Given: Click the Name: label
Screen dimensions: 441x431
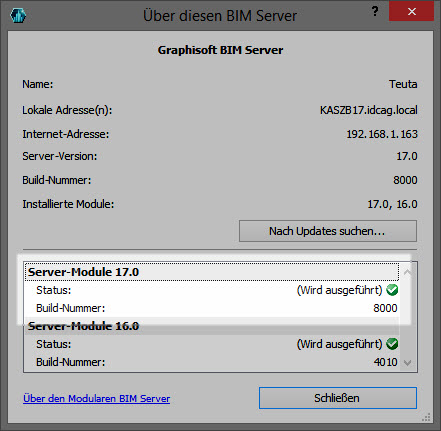Looking at the screenshot, I should click(x=38, y=84).
